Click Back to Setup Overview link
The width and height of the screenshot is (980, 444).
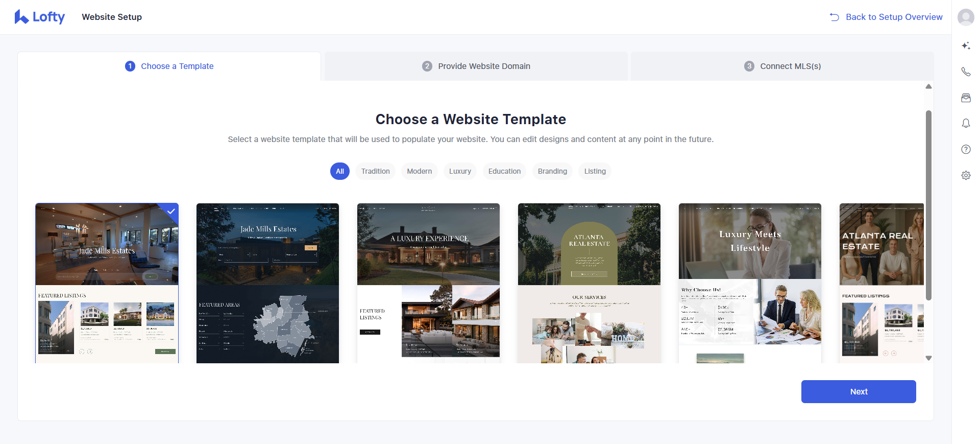point(887,17)
